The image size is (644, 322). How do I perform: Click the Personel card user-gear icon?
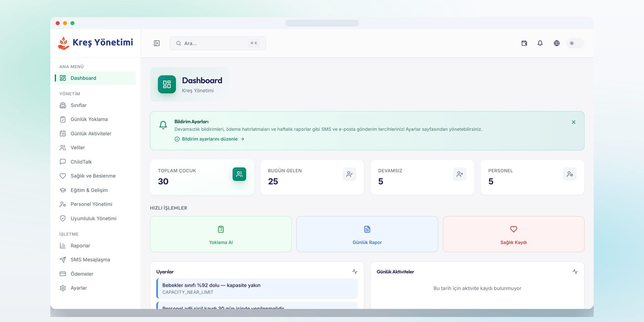point(570,174)
